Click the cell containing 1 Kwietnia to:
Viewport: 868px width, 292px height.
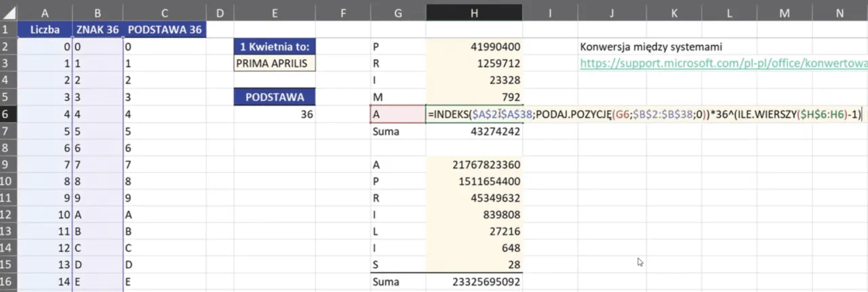(274, 47)
